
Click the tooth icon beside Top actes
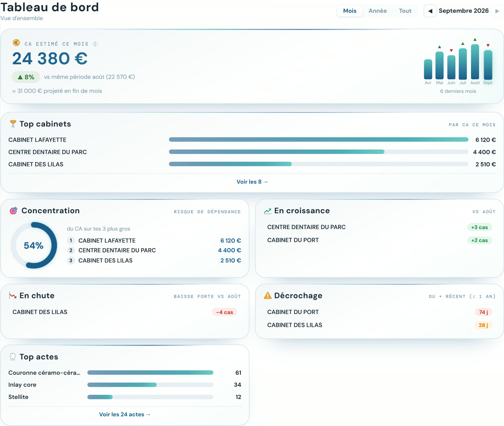[x=13, y=357]
